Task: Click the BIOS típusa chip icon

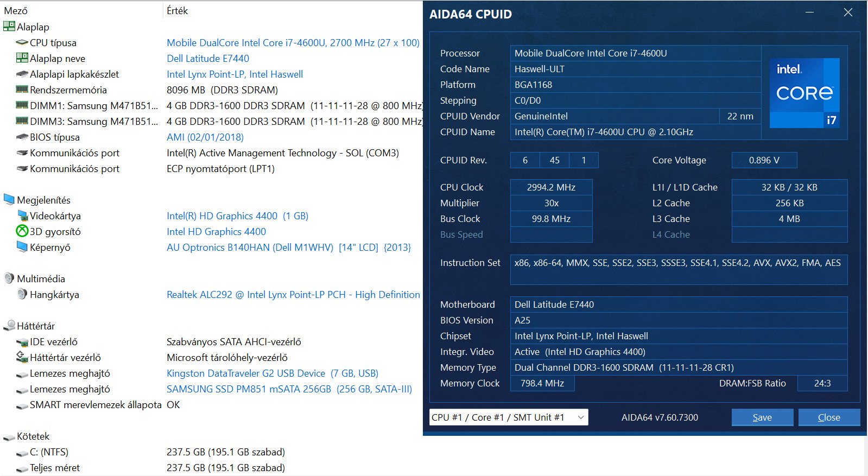Action: click(22, 137)
